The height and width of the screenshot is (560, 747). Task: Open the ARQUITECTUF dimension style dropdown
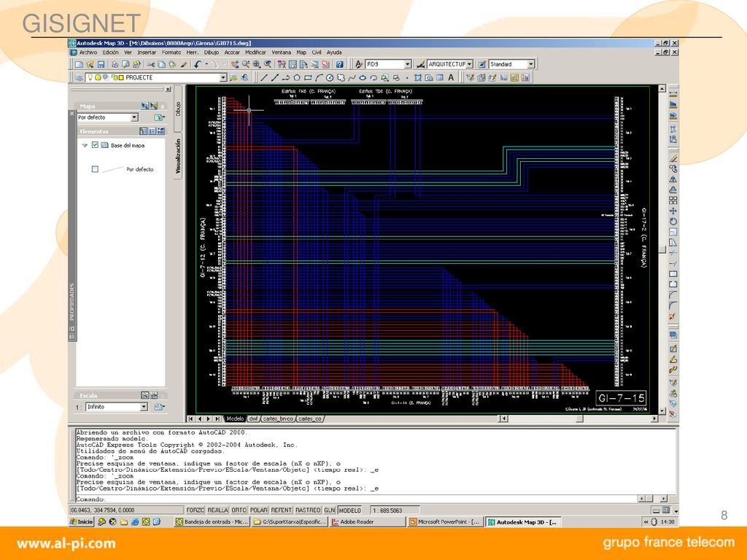click(x=470, y=64)
